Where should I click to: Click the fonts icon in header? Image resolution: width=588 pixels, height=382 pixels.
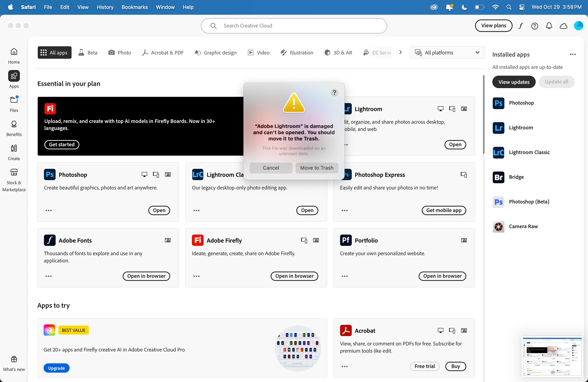tap(521, 26)
